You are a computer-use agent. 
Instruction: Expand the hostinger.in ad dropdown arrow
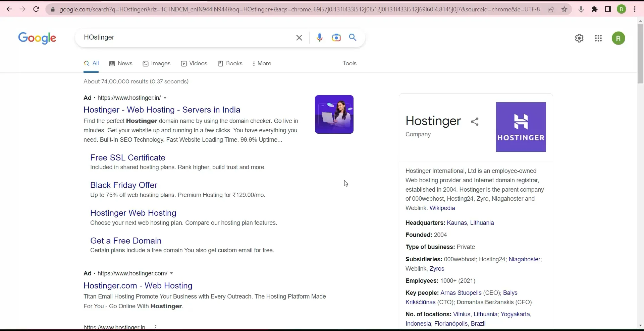(x=165, y=98)
